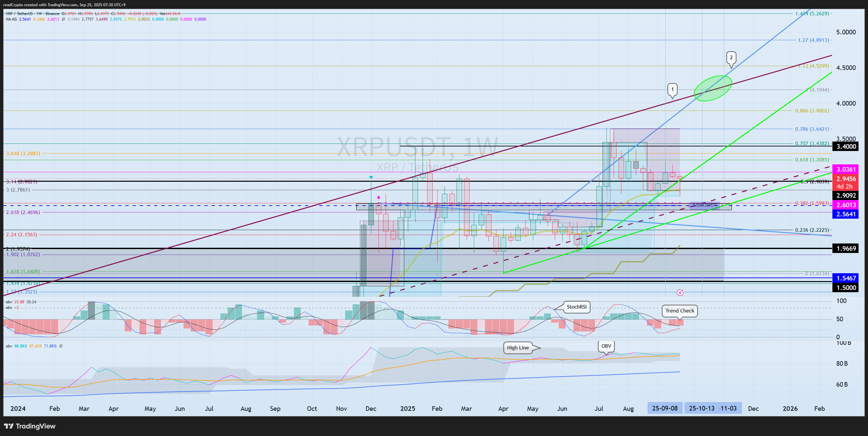Select the StochRSI callout label
The width and height of the screenshot is (868, 436).
coord(576,307)
